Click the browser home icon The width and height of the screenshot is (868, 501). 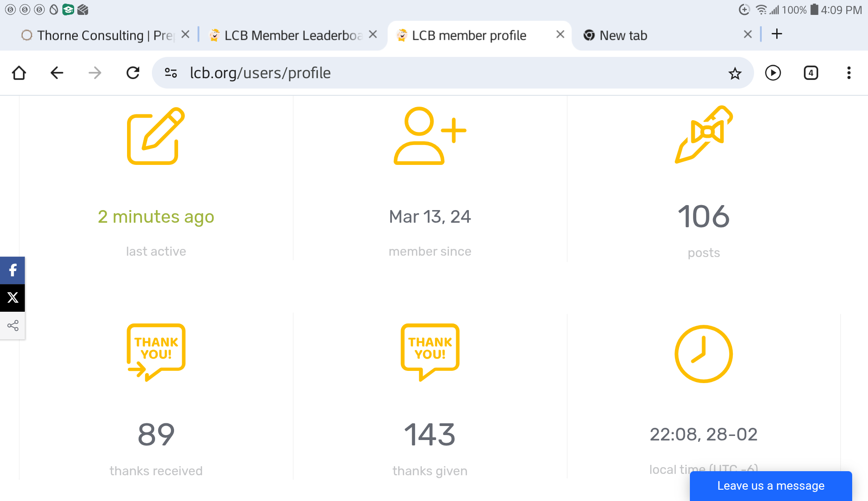(19, 73)
